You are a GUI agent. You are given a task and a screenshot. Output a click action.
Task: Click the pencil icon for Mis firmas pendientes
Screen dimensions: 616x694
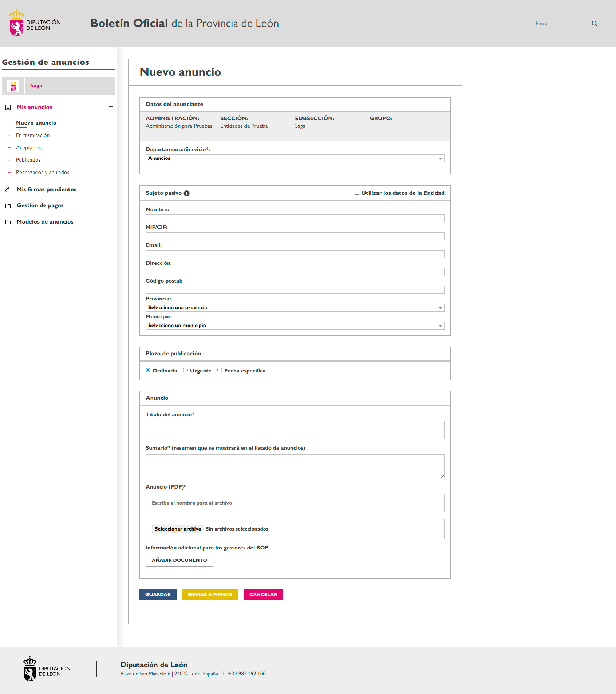point(8,190)
